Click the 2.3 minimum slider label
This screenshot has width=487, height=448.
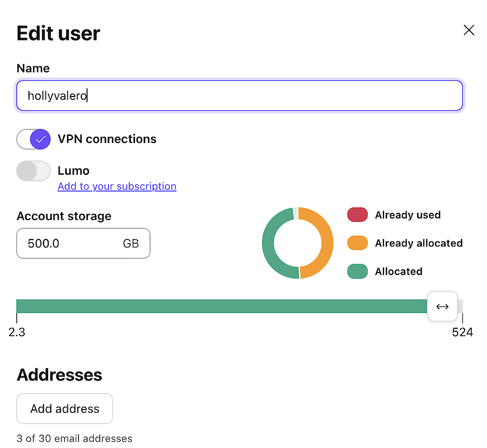[x=17, y=332]
